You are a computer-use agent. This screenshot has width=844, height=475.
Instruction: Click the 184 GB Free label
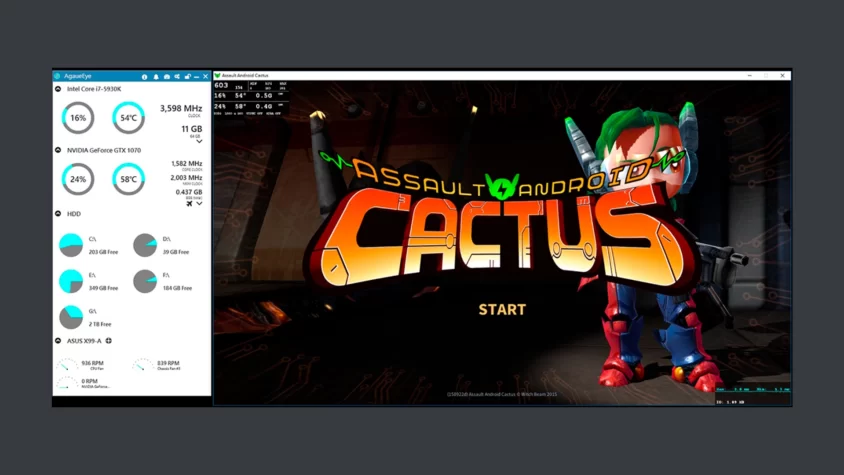[177, 288]
